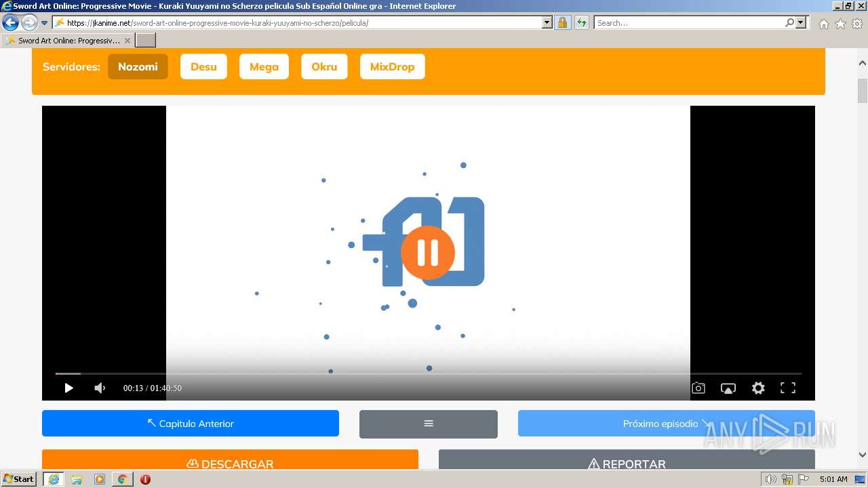
Task: Open Favorites star icon
Action: pos(840,24)
